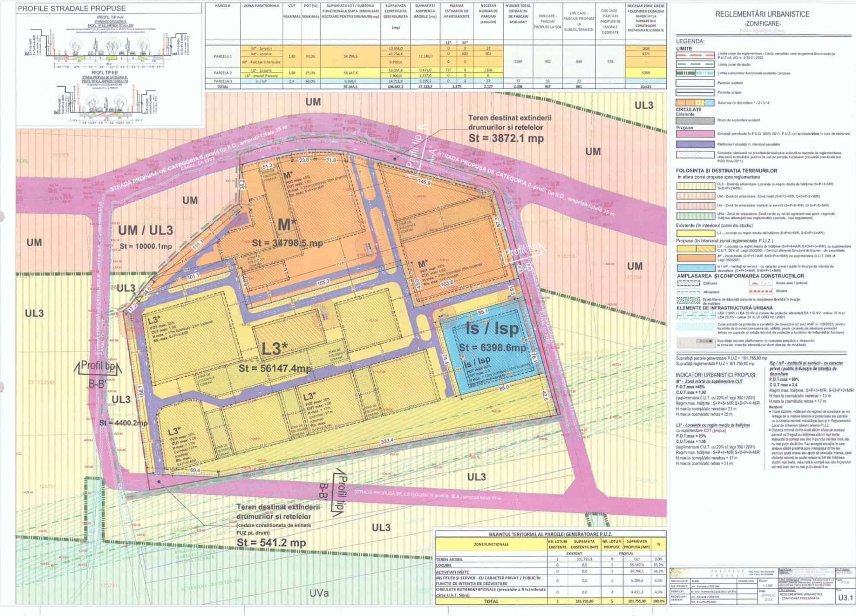856x616 pixels.
Task: Click the '333.4' dimension on the map
Action: pyautogui.click(x=387, y=441)
